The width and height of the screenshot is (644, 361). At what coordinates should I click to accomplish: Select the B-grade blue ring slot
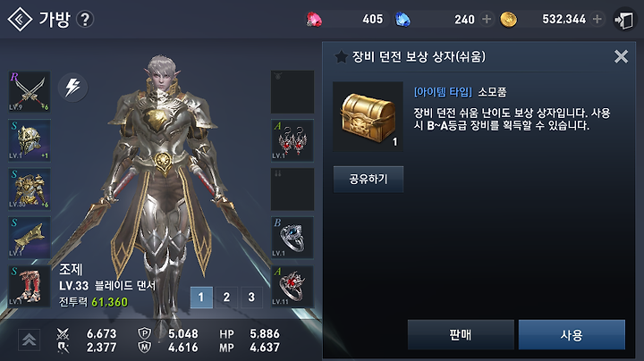[292, 238]
